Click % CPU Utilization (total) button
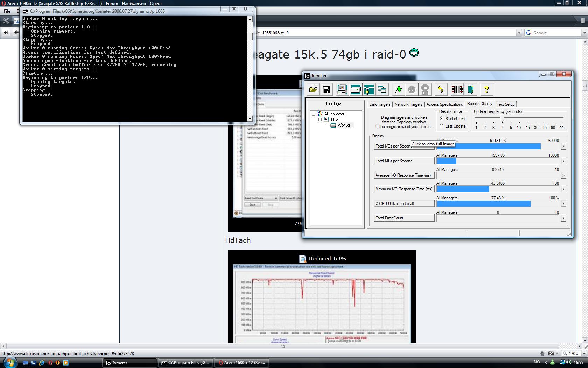The height and width of the screenshot is (368, 588). (404, 204)
